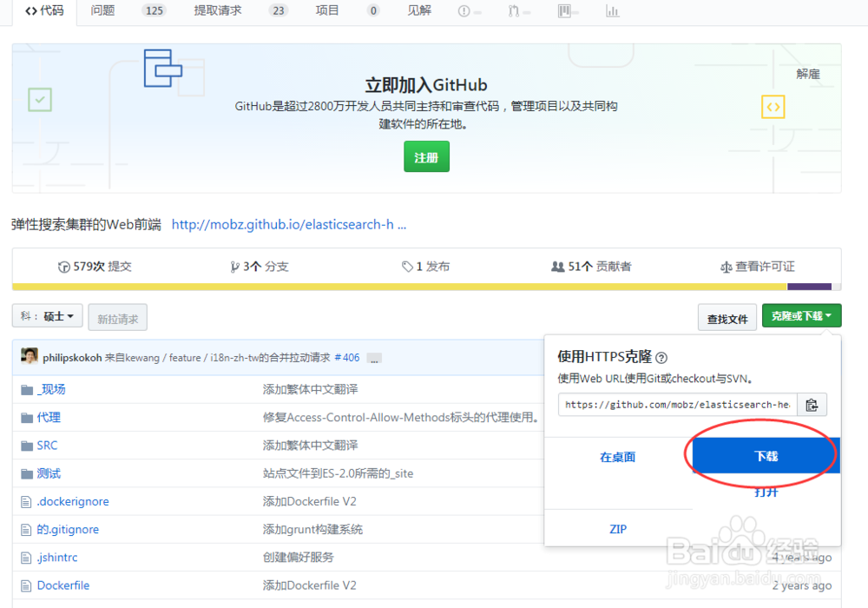Open commit message 修复Access-Control-Allow-Methods

coord(403,418)
